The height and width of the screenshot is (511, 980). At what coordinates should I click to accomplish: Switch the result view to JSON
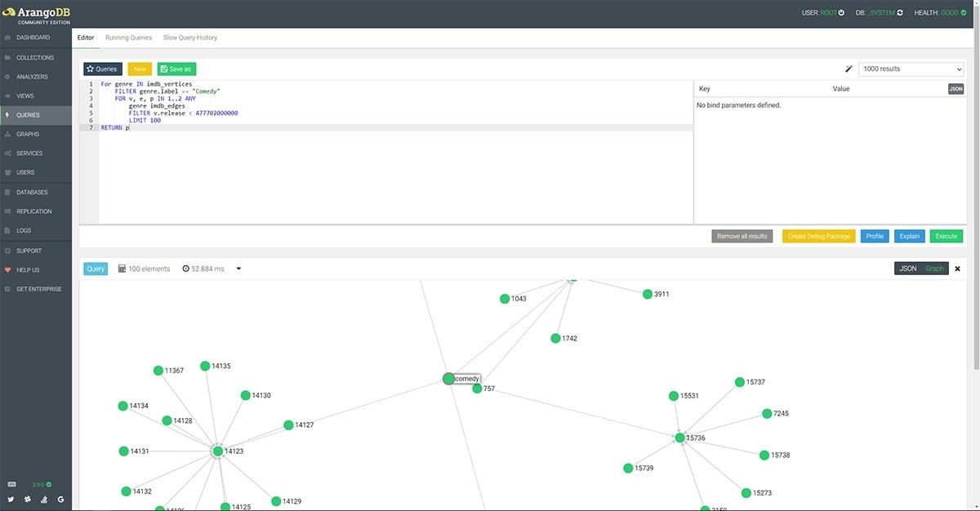pos(907,269)
